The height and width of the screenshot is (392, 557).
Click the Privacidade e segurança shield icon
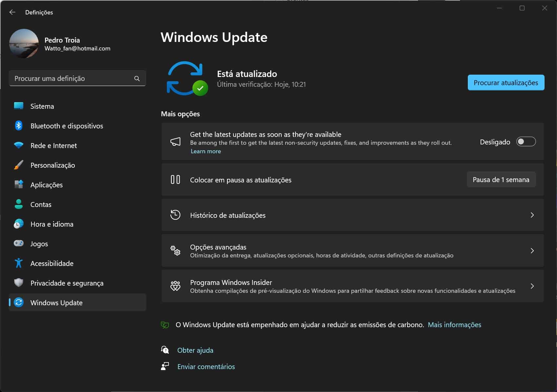click(x=19, y=283)
